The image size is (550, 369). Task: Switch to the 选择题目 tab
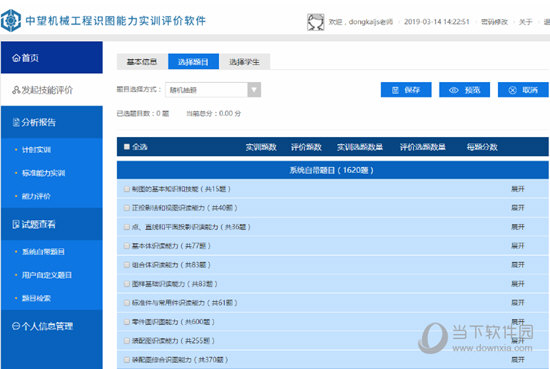coord(193,62)
